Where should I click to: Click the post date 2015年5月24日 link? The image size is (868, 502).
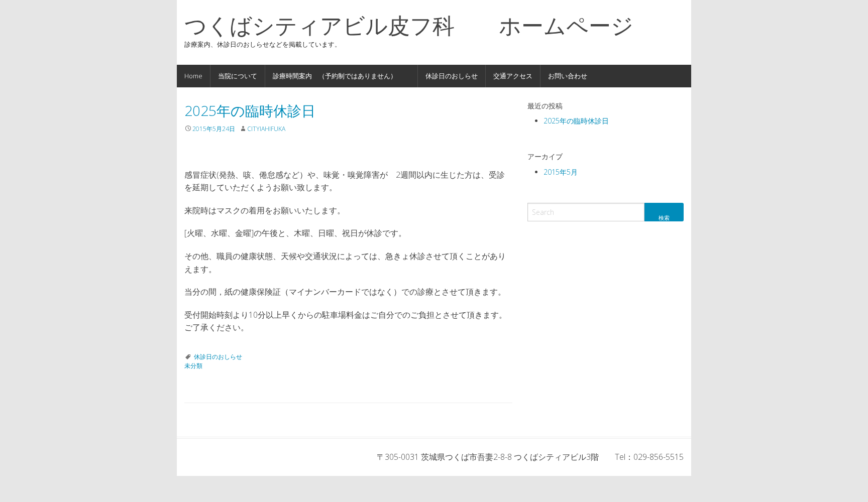tap(213, 129)
